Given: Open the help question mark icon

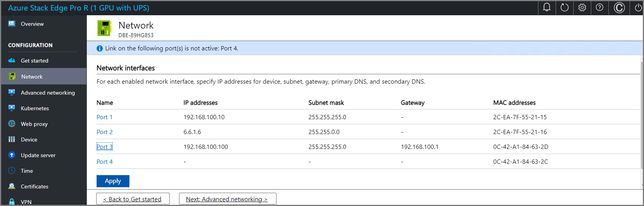Looking at the screenshot, I should pyautogui.click(x=599, y=7).
